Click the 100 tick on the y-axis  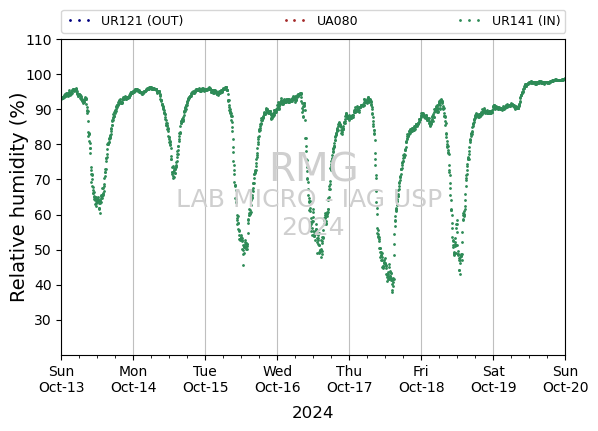pos(39,75)
